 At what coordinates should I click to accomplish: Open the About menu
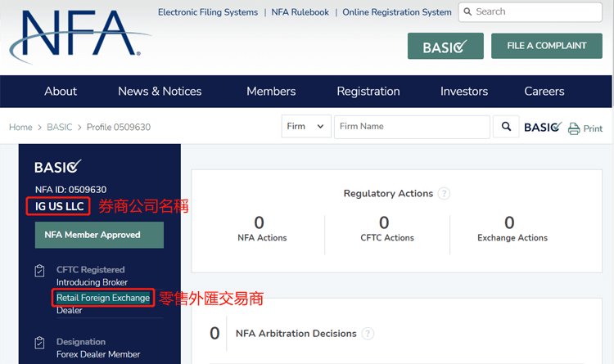[61, 91]
